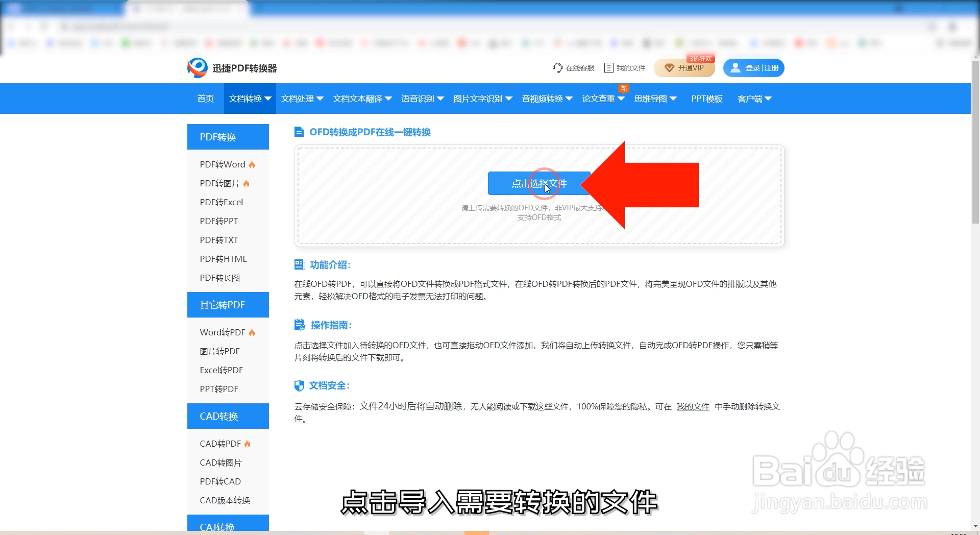Expand the 文档转换 dropdown
This screenshot has width=980, height=535.
click(x=249, y=99)
